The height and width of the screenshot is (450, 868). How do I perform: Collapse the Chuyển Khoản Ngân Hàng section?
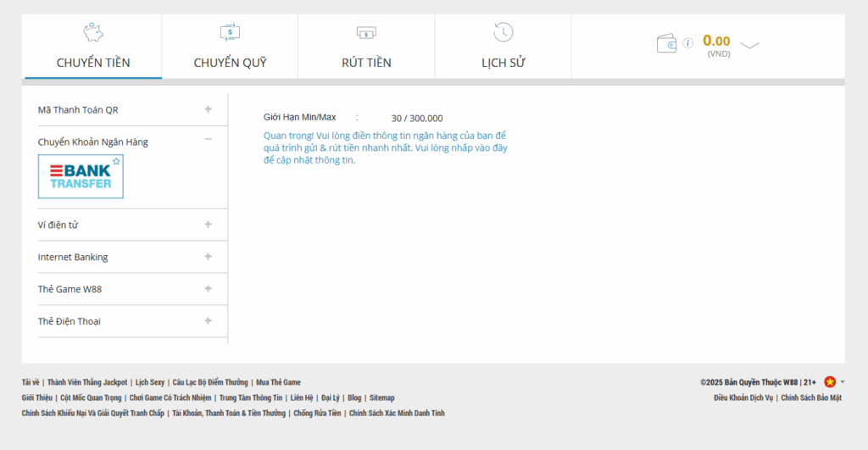[x=208, y=140]
